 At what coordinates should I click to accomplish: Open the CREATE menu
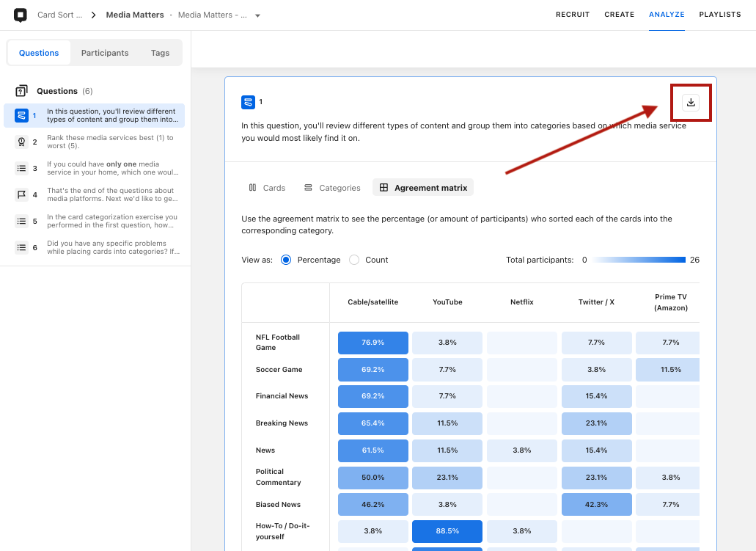coord(619,15)
